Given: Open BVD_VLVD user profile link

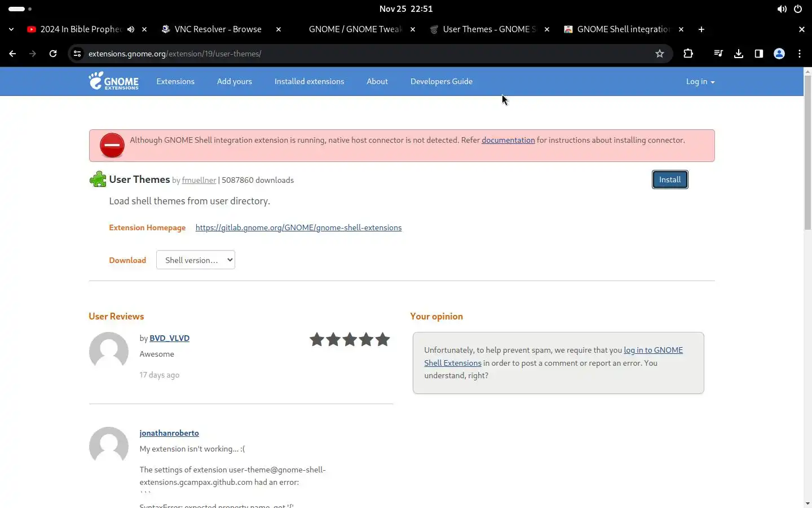Looking at the screenshot, I should point(169,338).
